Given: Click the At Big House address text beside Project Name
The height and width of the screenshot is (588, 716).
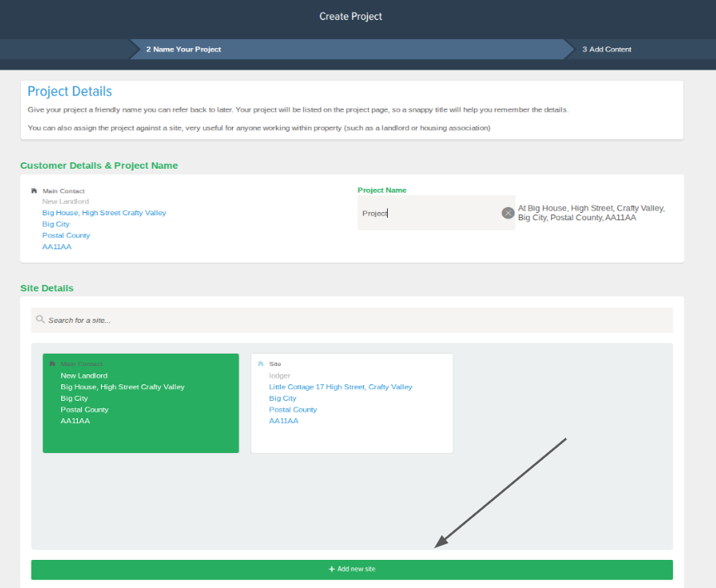Looking at the screenshot, I should (x=592, y=213).
